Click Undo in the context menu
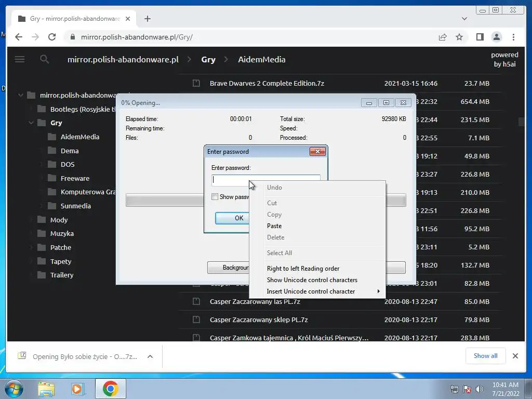This screenshot has height=399, width=532. coord(317,187)
